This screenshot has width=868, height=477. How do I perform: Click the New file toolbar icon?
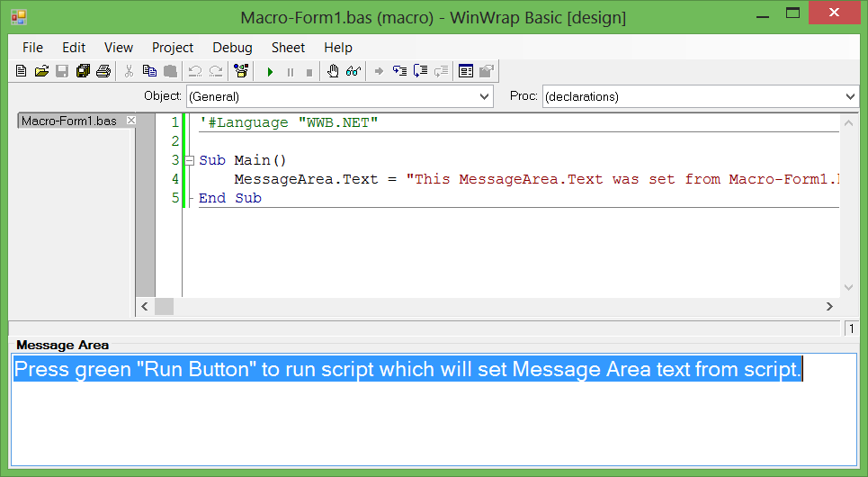tap(22, 71)
